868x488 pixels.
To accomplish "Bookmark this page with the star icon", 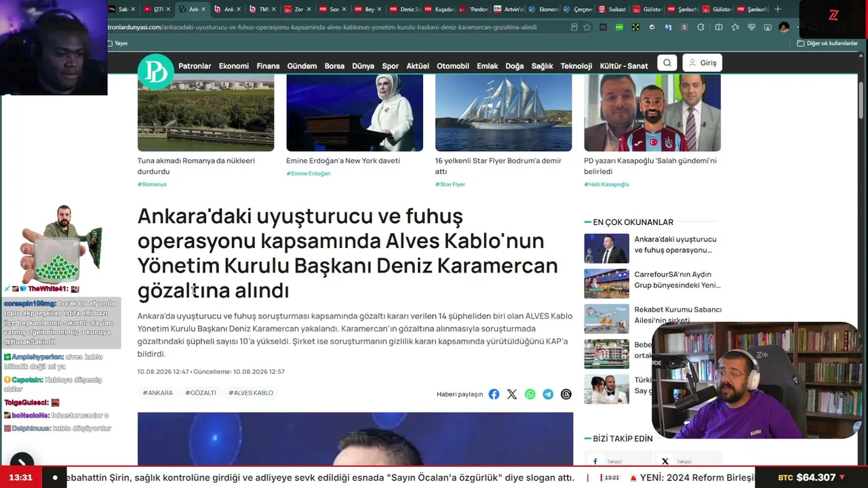I will (587, 27).
